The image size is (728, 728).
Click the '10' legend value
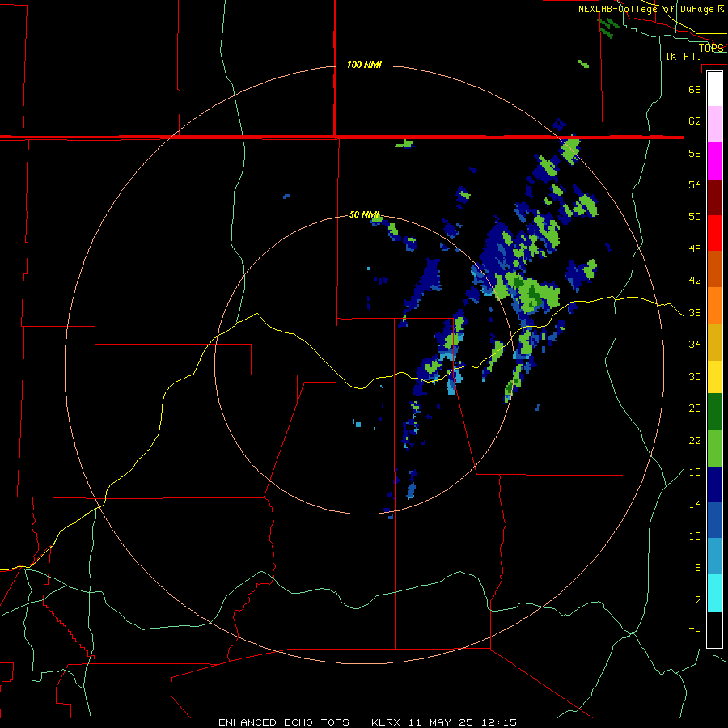(x=695, y=535)
